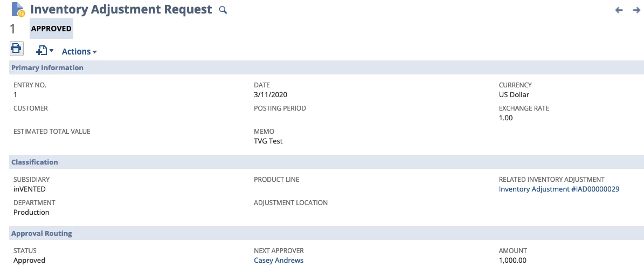Screen dimensions: 644x273
Task: Click the Adjustment Location field label
Action: (x=290, y=203)
